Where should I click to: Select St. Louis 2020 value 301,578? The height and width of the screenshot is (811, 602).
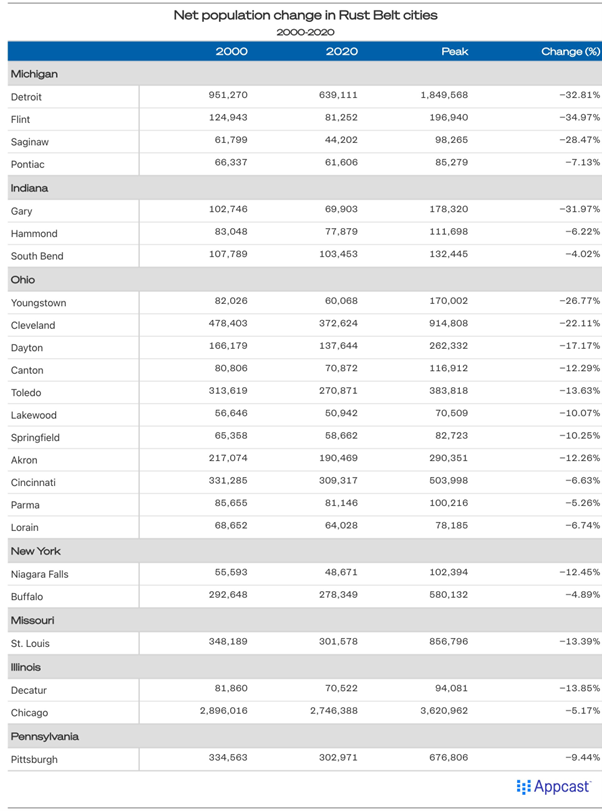(338, 641)
